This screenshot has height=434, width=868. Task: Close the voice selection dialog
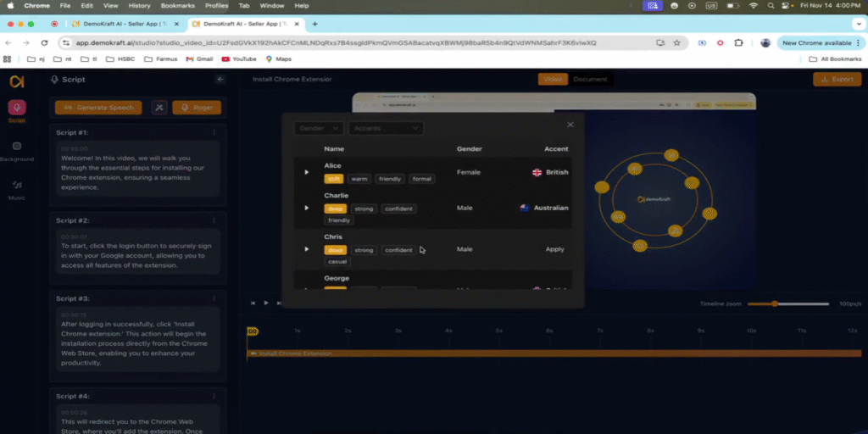tap(570, 125)
